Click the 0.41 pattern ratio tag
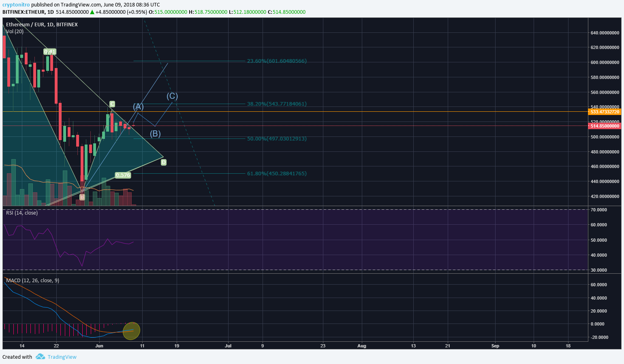 (x=50, y=52)
